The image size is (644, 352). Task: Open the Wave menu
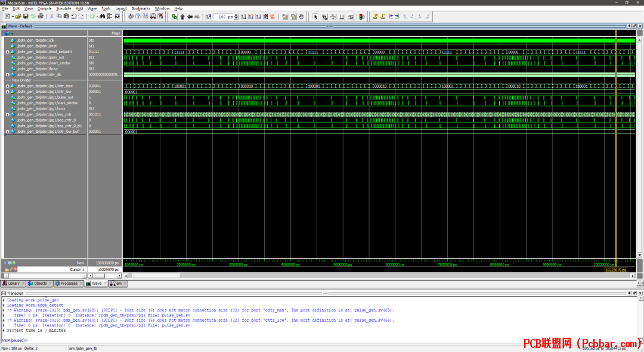pyautogui.click(x=92, y=8)
